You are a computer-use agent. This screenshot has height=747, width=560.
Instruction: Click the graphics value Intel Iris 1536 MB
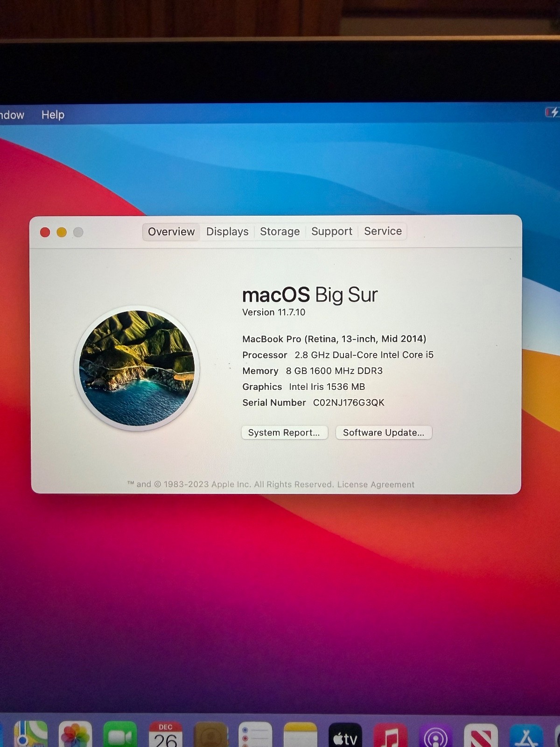(327, 387)
